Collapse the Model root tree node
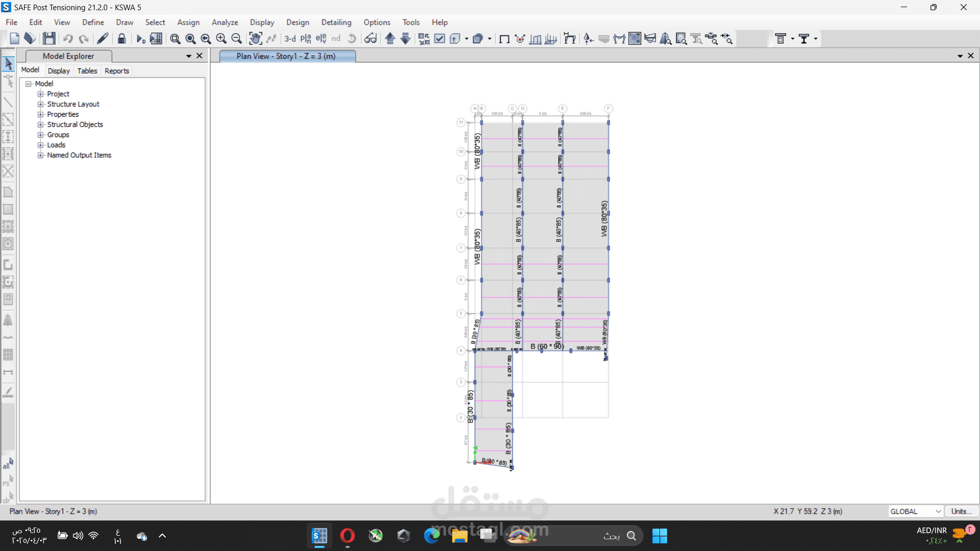The image size is (980, 551). point(29,84)
